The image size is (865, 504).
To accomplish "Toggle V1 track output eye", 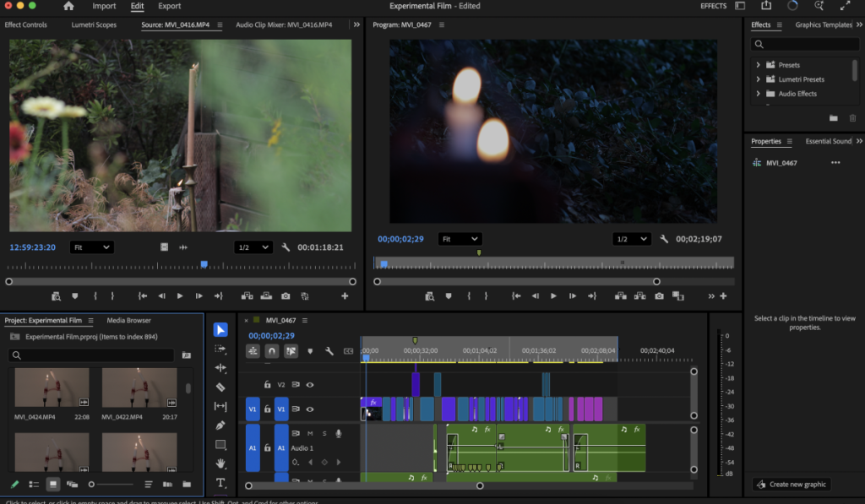I will tap(310, 409).
